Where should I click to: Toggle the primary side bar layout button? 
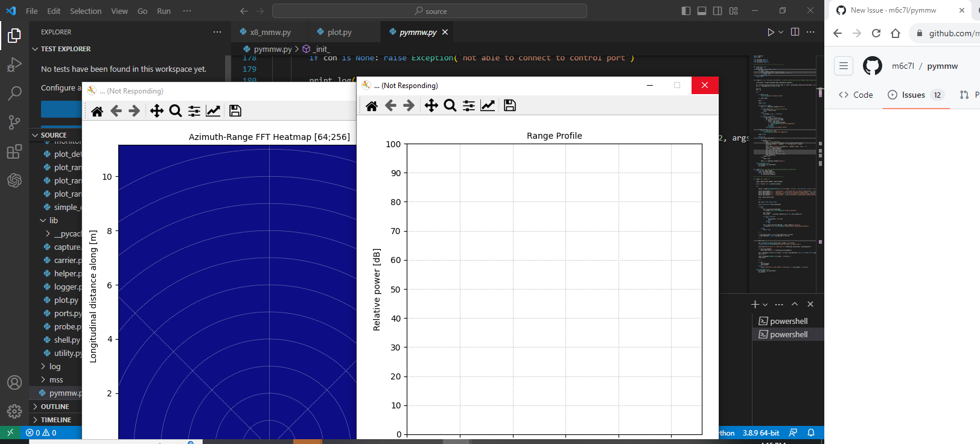tap(686, 11)
